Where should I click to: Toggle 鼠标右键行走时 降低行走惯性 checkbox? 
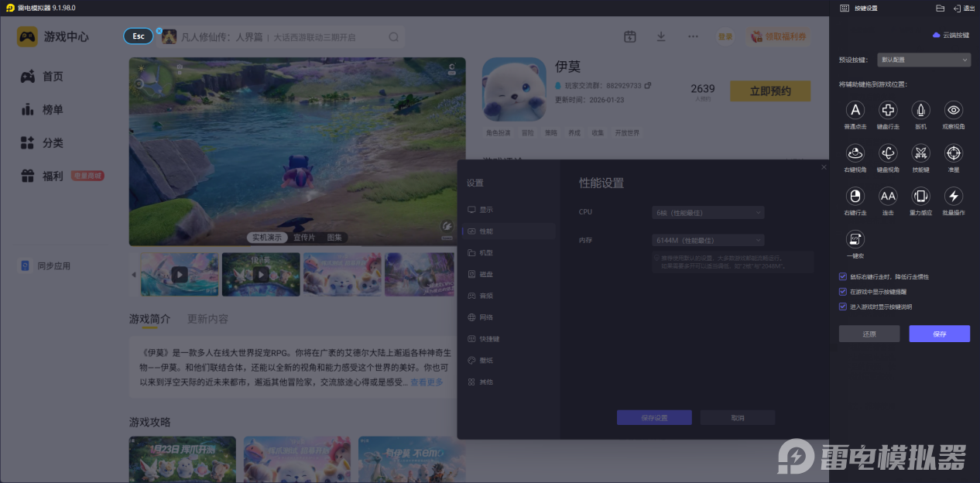[x=843, y=276]
